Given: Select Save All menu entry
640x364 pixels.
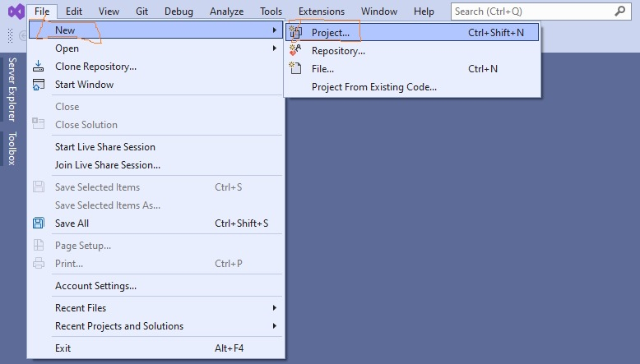Looking at the screenshot, I should click(155, 223).
